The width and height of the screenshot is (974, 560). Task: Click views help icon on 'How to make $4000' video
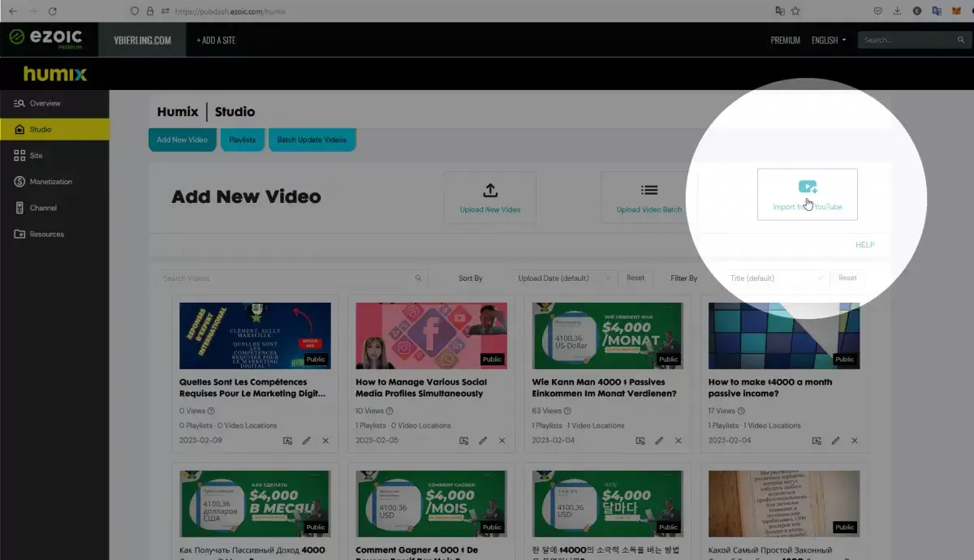[x=740, y=411]
